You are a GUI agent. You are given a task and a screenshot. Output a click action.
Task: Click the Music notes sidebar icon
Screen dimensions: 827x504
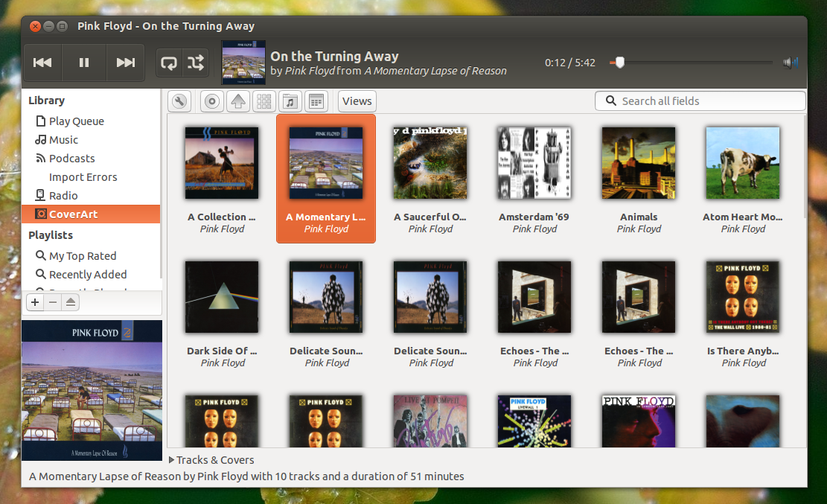(x=41, y=140)
